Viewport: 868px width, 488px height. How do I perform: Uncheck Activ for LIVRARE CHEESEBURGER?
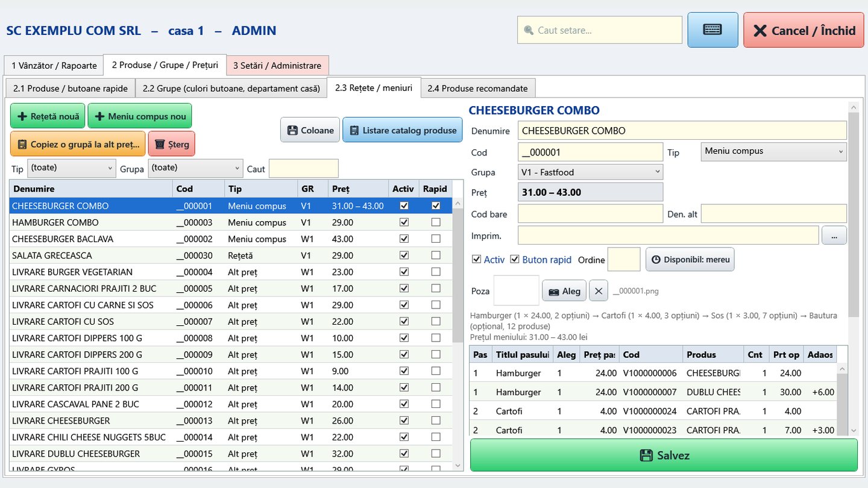pyautogui.click(x=404, y=421)
